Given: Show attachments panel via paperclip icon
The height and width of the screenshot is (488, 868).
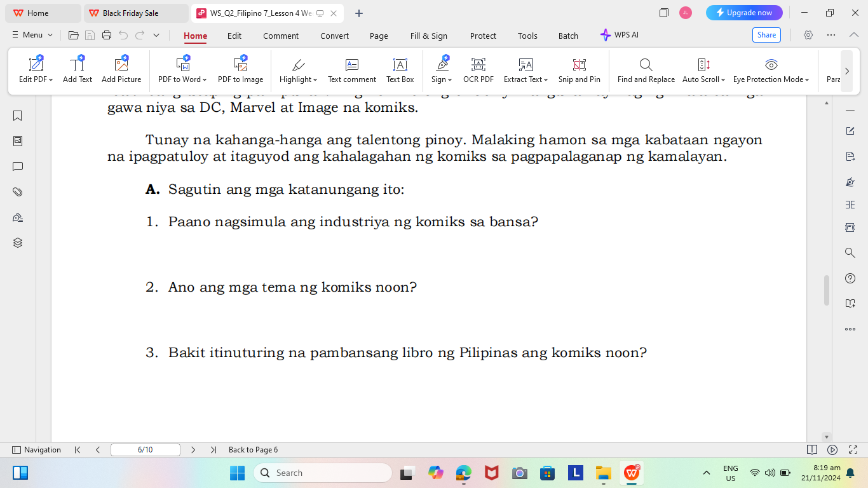Looking at the screenshot, I should coord(18,192).
